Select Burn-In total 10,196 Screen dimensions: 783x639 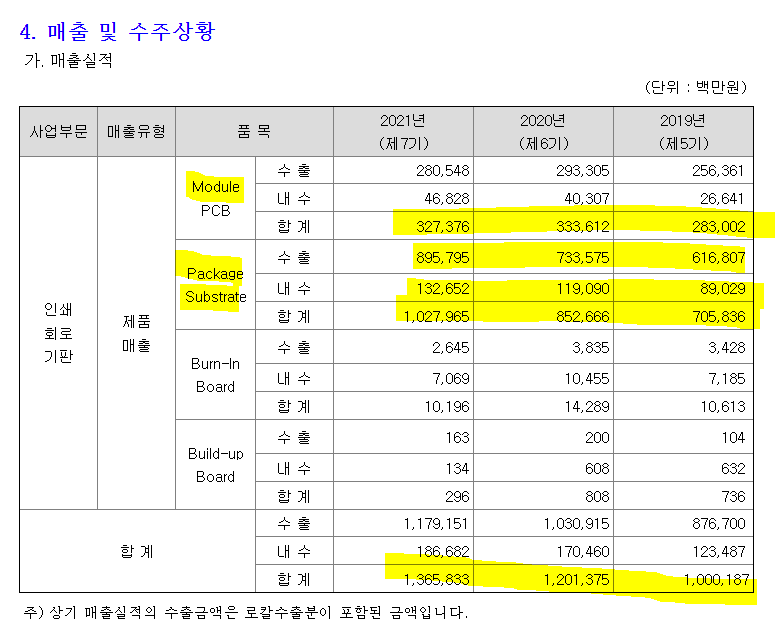447,406
